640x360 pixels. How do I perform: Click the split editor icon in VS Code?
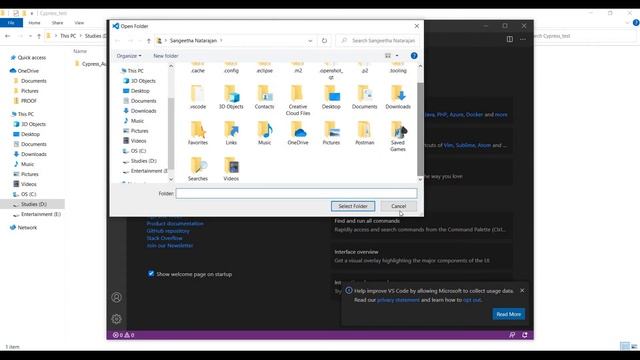[x=510, y=39]
